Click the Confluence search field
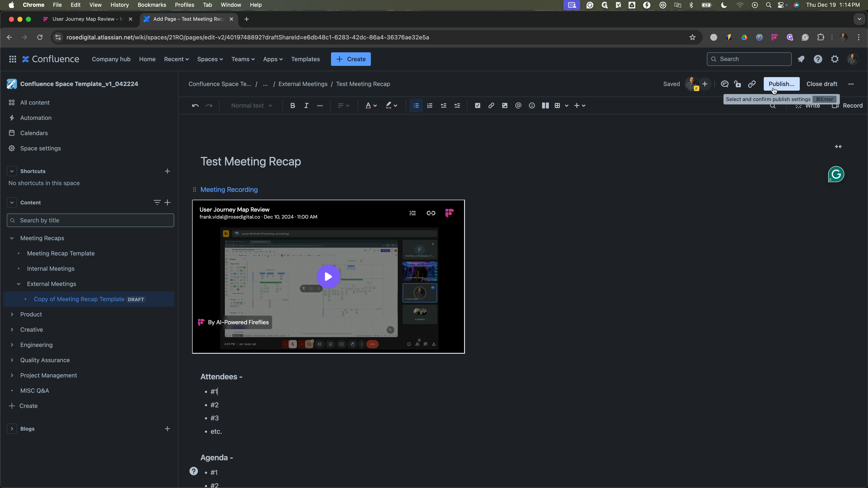This screenshot has height=488, width=868. [x=749, y=59]
